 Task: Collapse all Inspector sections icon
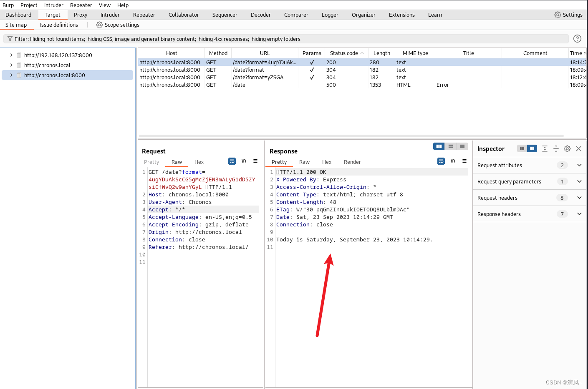click(x=556, y=148)
